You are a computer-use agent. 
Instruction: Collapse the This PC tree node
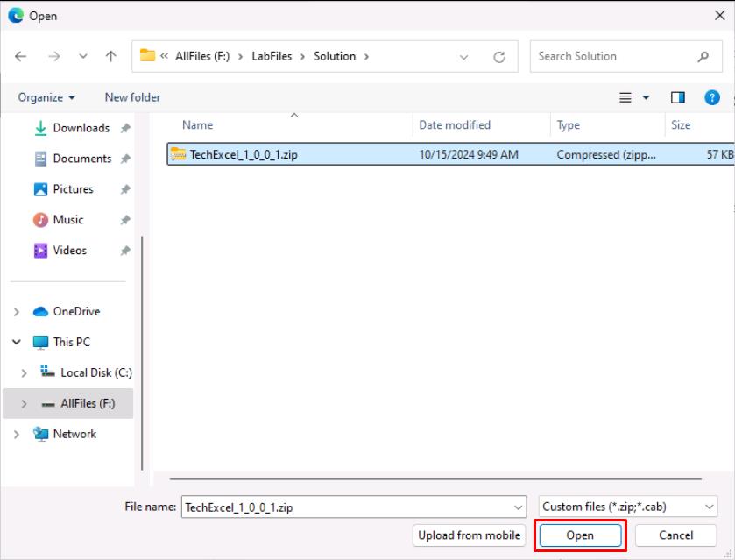(x=17, y=343)
